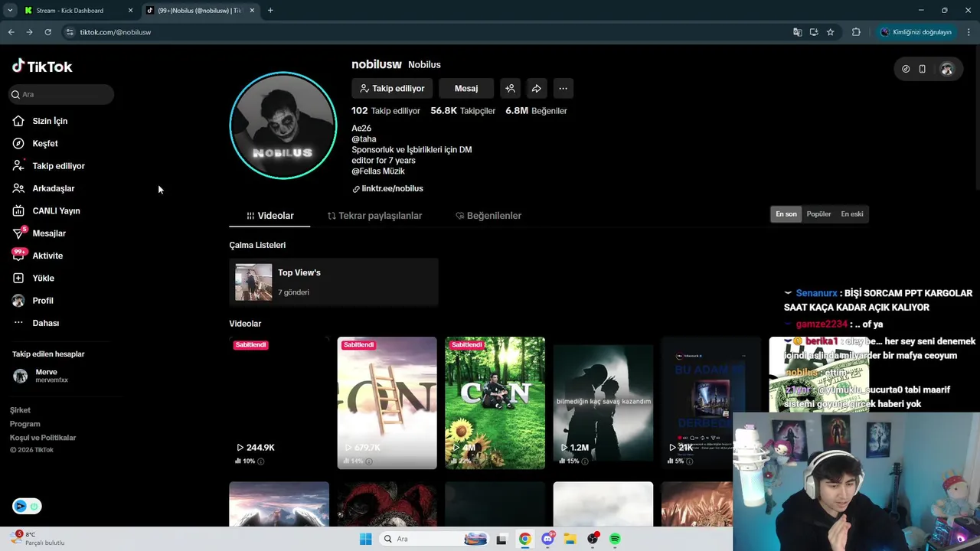Open Chrome's three-dot menu
This screenshot has width=980, height=551.
click(x=969, y=32)
